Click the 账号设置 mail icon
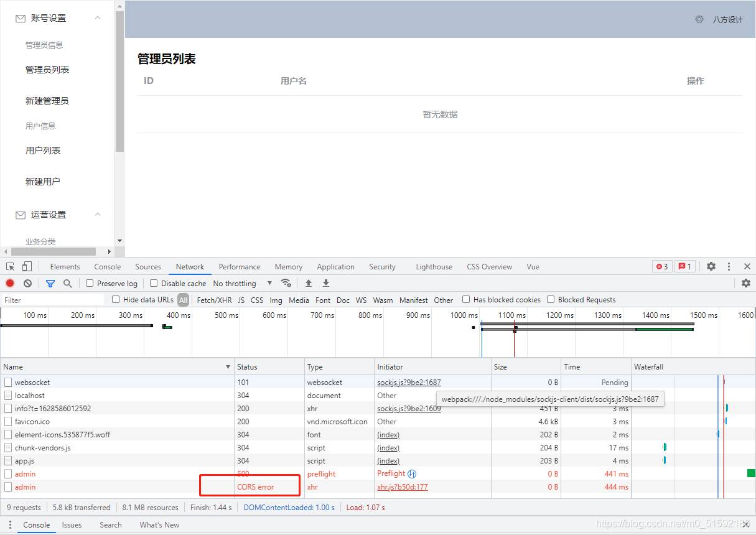The height and width of the screenshot is (535, 756). pyautogui.click(x=21, y=19)
